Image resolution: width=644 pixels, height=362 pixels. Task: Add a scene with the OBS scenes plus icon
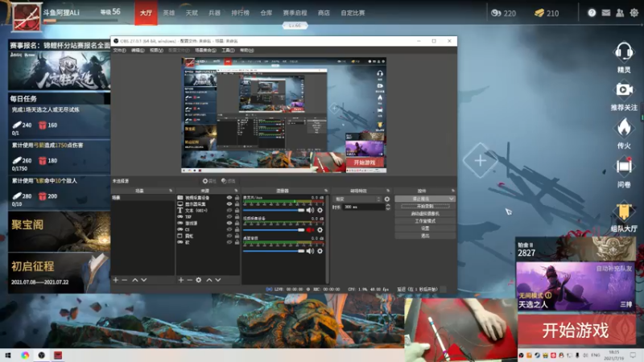115,280
